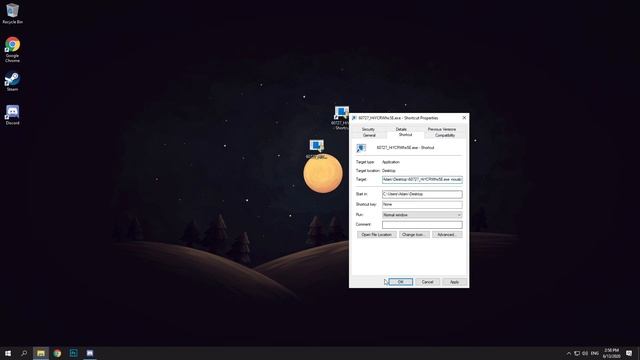Select the shortcut icon above the moon
This screenshot has width=640, height=360.
click(317, 149)
